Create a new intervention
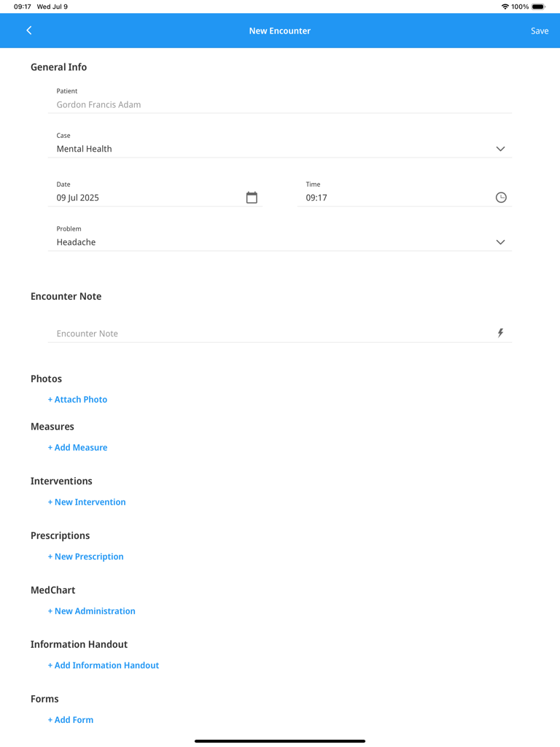 87,502
